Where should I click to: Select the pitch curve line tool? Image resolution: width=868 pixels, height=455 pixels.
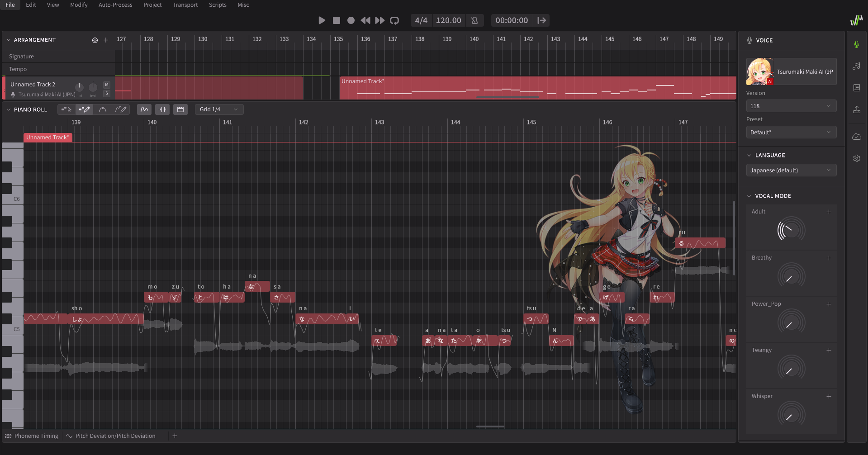click(103, 109)
